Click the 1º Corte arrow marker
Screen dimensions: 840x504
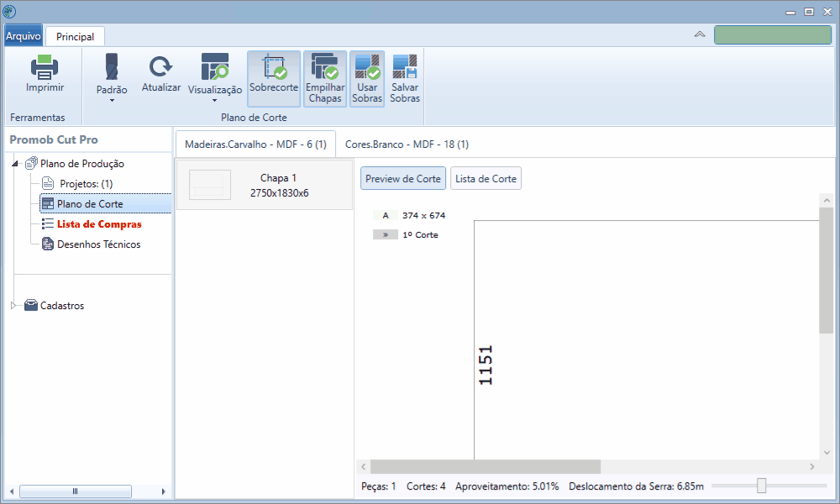click(386, 234)
